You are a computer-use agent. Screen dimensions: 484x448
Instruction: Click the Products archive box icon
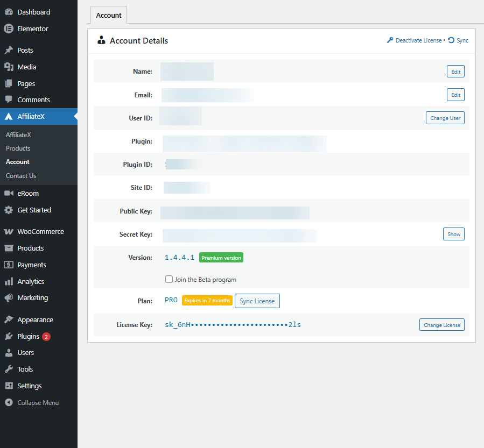click(9, 248)
